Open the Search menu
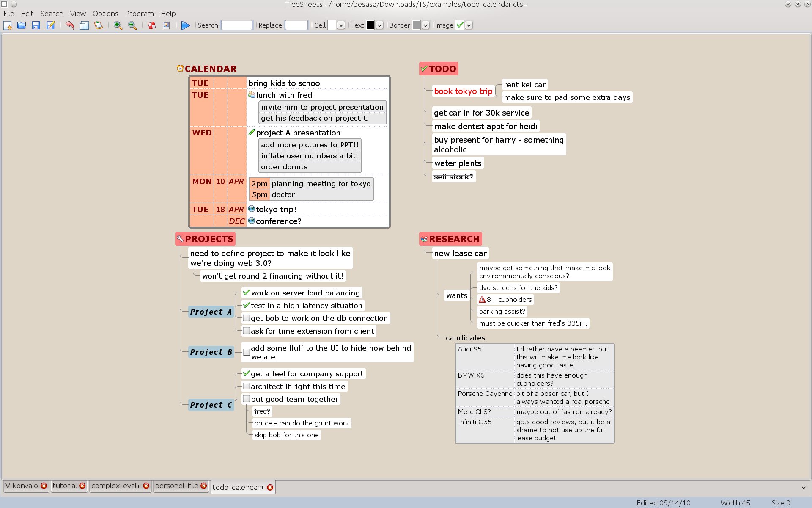 52,14
